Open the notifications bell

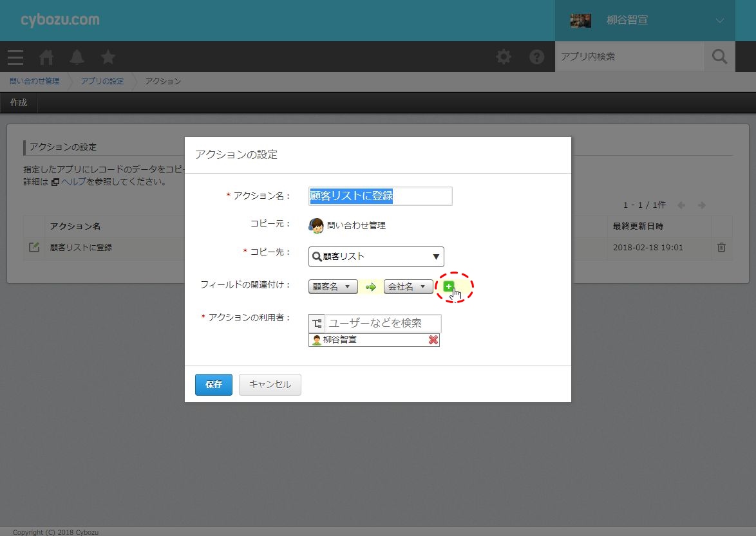(x=77, y=57)
